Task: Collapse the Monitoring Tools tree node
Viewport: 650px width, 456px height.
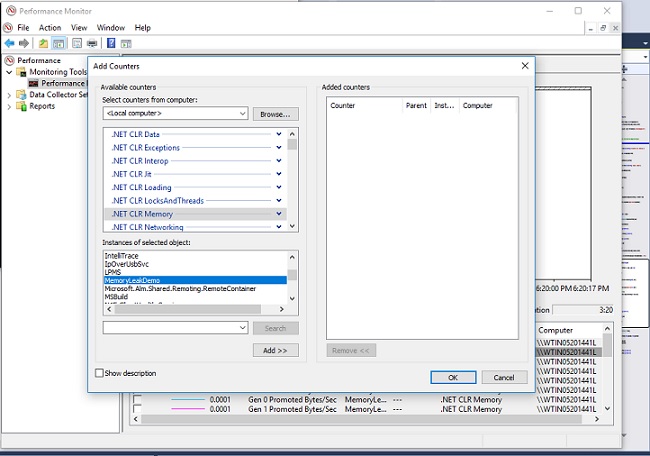Action: tap(9, 72)
